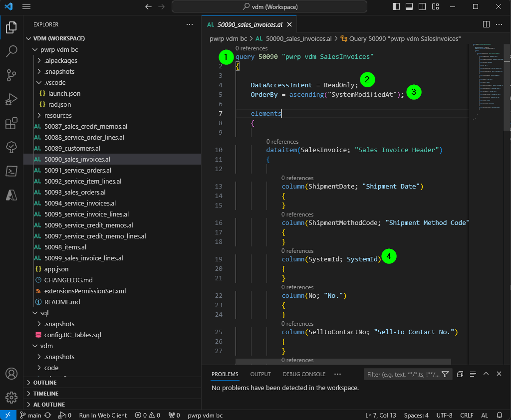Go back with the left arrow
511x420 pixels.
click(x=149, y=7)
